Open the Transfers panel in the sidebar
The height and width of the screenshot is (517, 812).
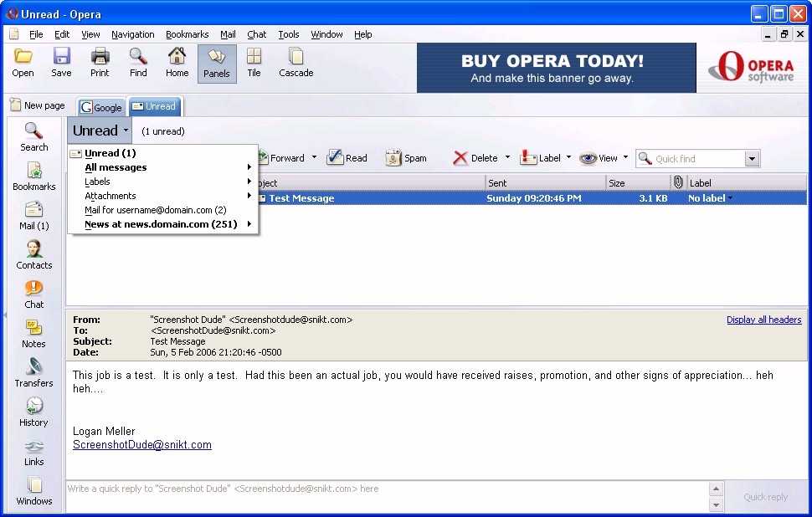[33, 372]
